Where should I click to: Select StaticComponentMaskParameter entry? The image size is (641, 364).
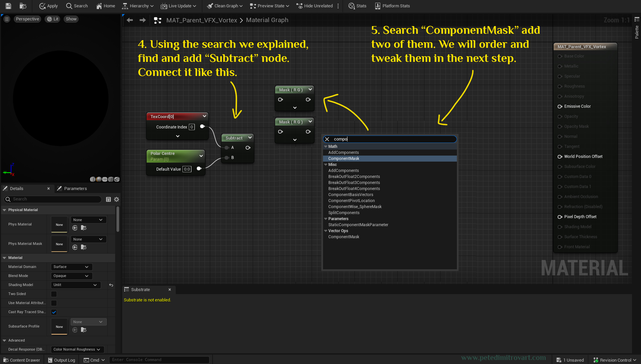[x=390, y=225]
